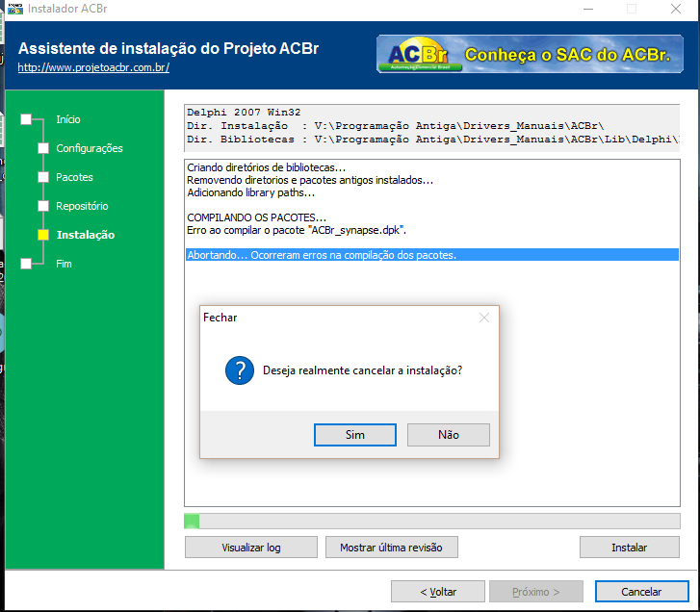Choose Não in the Fechar dialog
Image resolution: width=700 pixels, height=612 pixels.
pyautogui.click(x=449, y=435)
